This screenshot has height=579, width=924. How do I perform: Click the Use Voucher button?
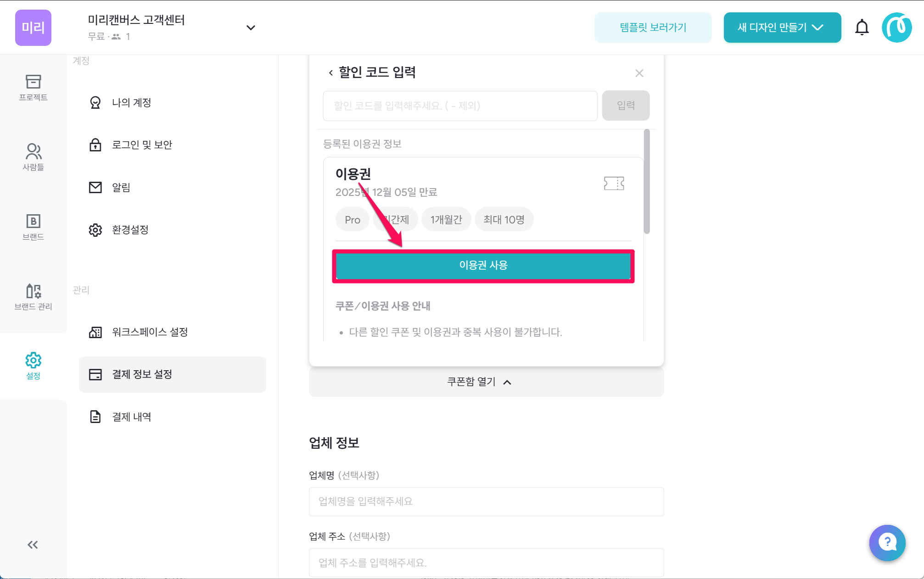coord(483,265)
